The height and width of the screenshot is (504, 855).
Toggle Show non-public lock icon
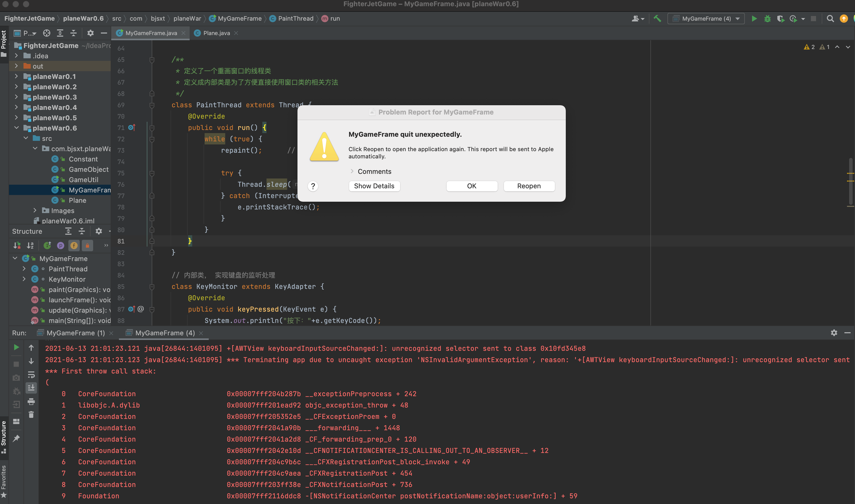tap(87, 245)
